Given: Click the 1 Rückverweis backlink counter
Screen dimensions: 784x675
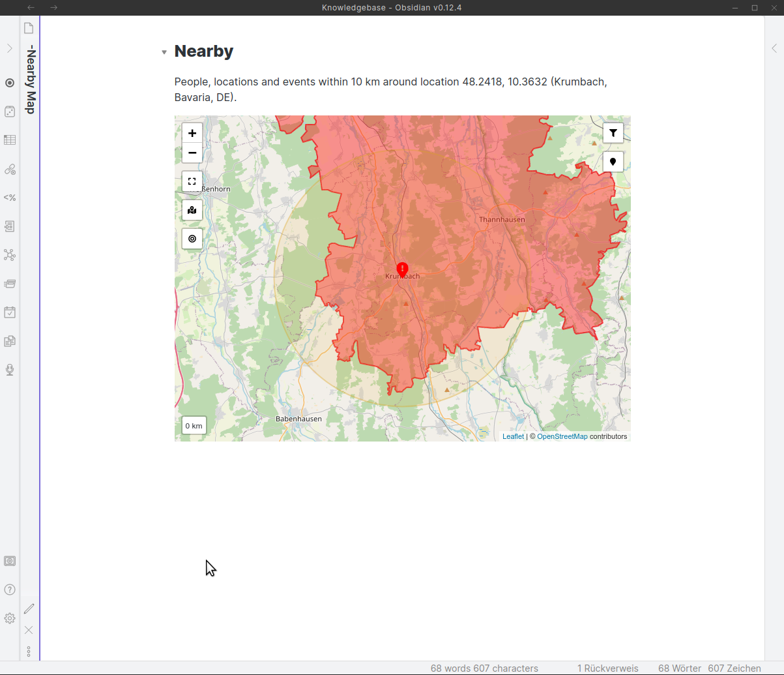Looking at the screenshot, I should coord(607,668).
